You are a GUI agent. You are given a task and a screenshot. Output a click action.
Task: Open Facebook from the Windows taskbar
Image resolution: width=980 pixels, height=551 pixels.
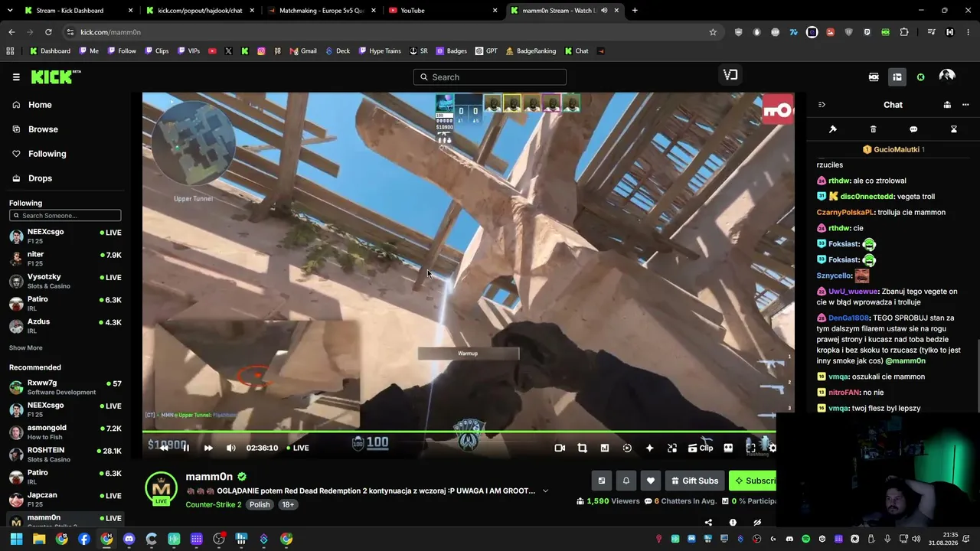click(x=84, y=539)
